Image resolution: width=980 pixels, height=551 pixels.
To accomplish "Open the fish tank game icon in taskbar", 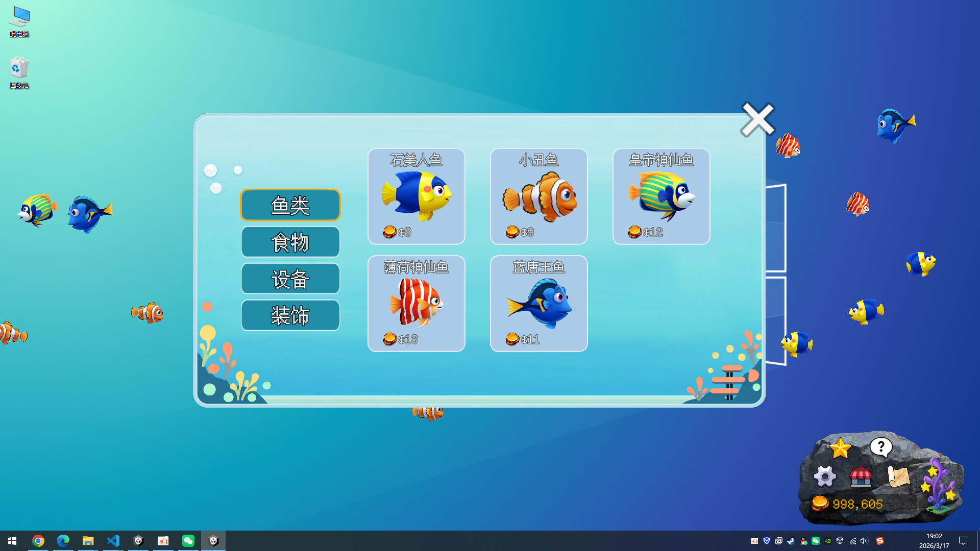I will coord(214,540).
